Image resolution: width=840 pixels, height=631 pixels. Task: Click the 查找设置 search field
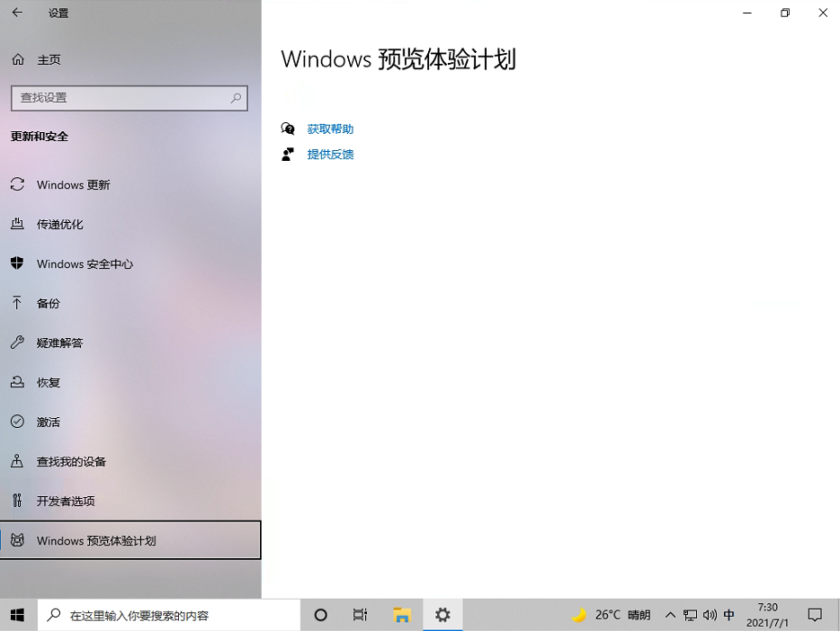tap(129, 98)
